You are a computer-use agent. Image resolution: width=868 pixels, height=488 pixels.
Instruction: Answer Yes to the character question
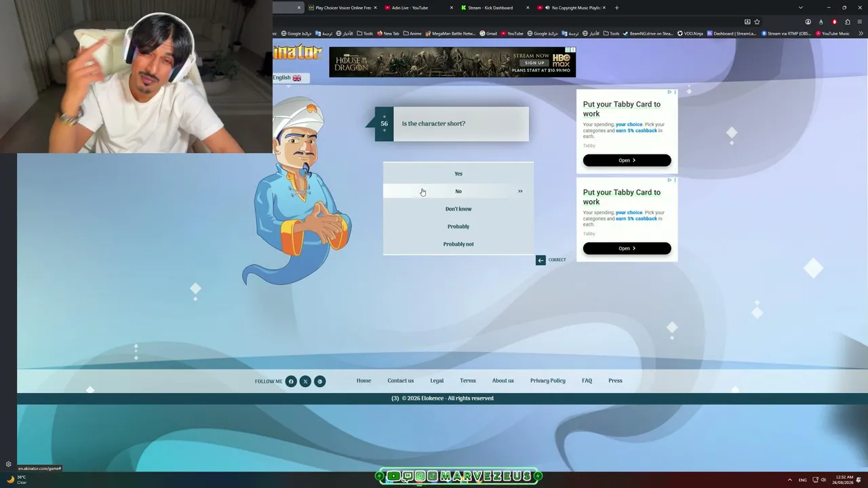458,174
